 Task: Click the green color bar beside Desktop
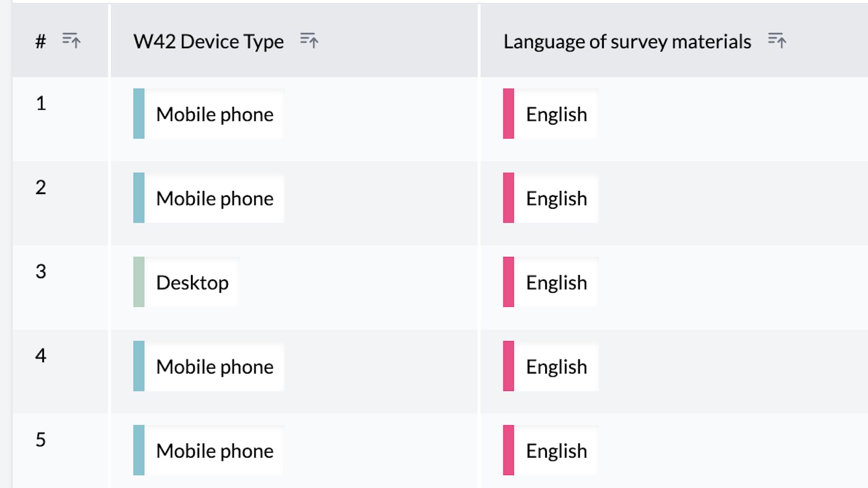tap(137, 282)
